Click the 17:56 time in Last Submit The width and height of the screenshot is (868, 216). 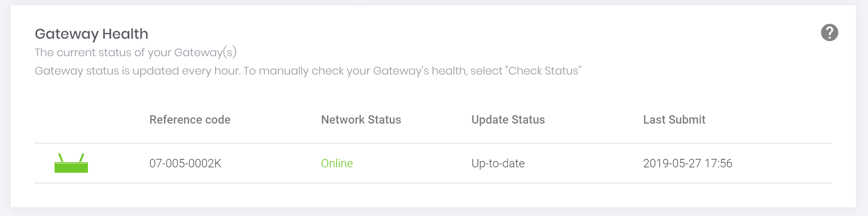coord(718,163)
